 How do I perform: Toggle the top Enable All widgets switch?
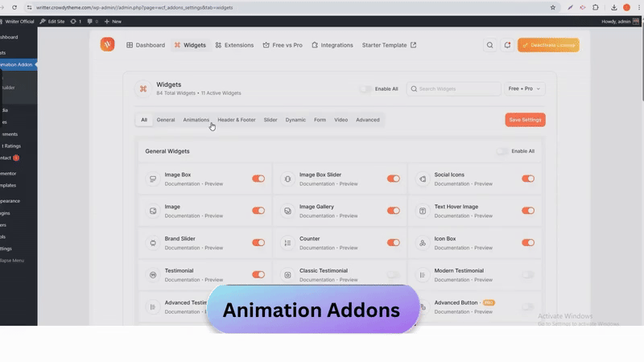[x=365, y=88]
